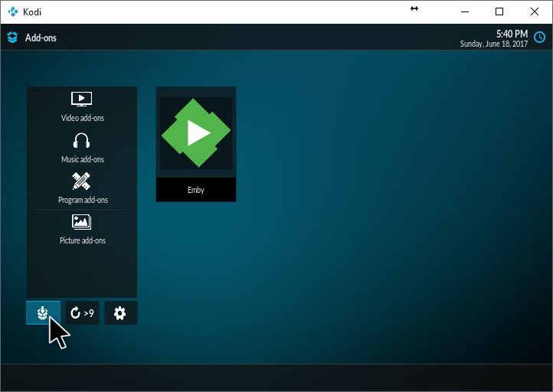Select the Picture add-ons category
This screenshot has height=392, width=553.
click(x=82, y=230)
